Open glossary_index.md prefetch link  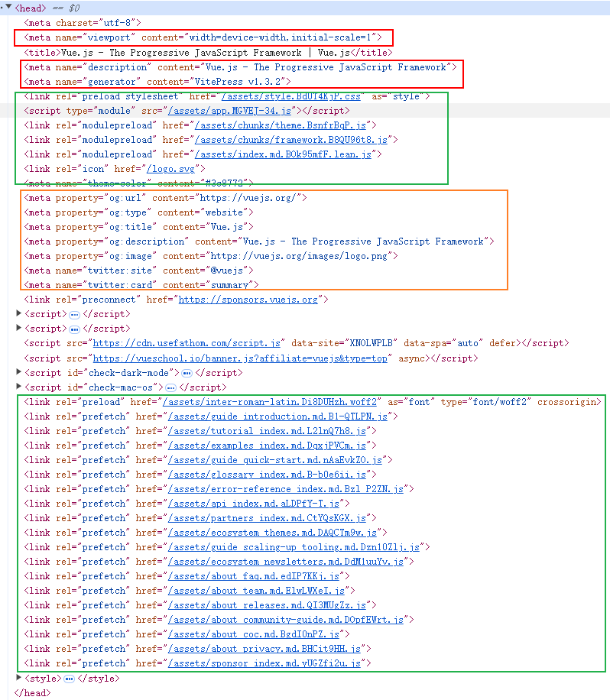click(267, 475)
